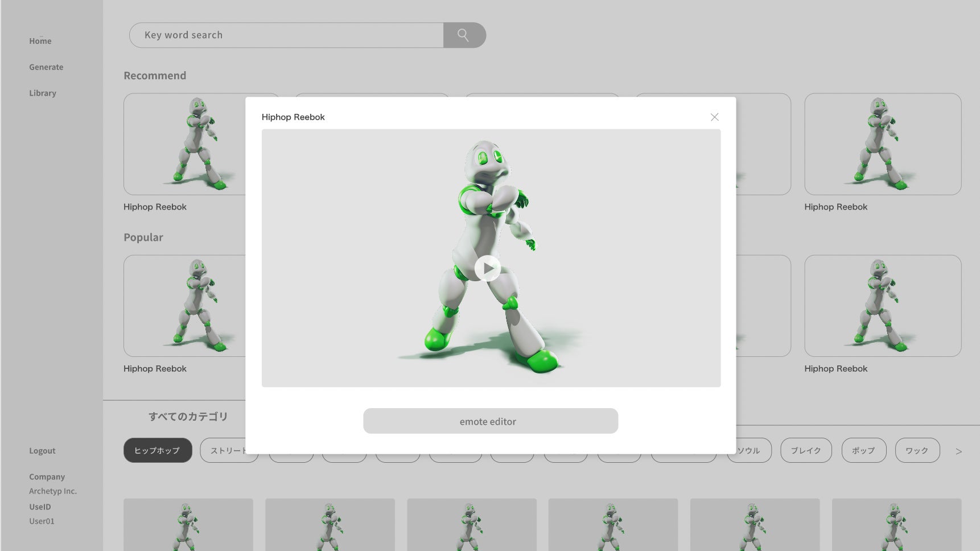The height and width of the screenshot is (551, 980).
Task: Select the ヒップホップ category chip
Action: [x=158, y=450]
